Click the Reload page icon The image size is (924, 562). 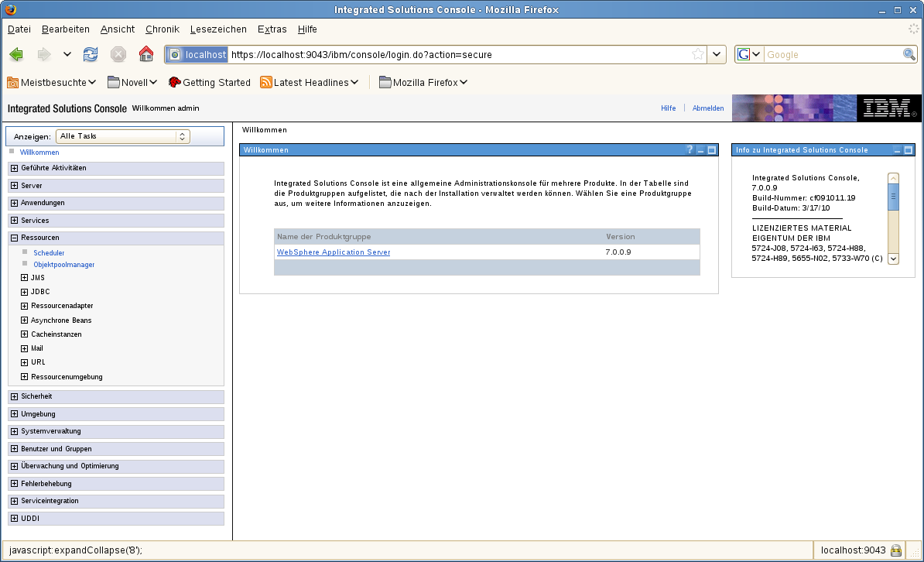point(91,54)
